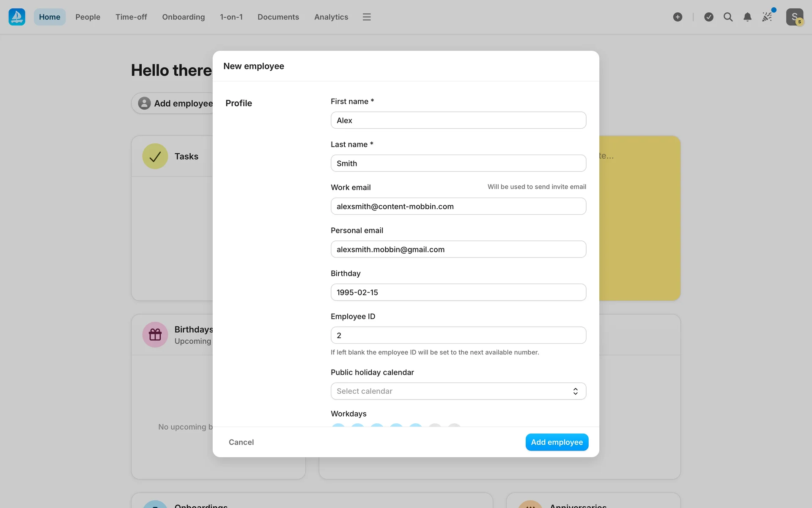
Task: Click into the Employee ID field
Action: [458, 335]
